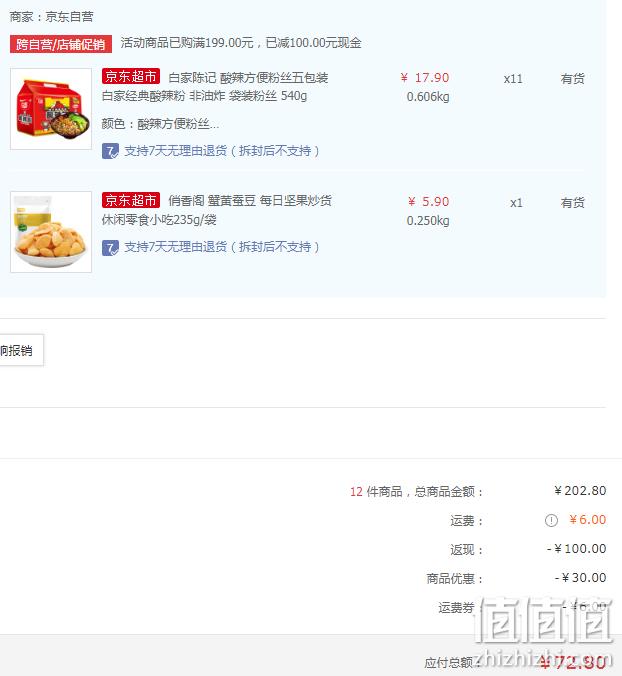Click the freight info icon beside ¥6.00
Image resolution: width=622 pixels, height=676 pixels.
pyautogui.click(x=551, y=520)
